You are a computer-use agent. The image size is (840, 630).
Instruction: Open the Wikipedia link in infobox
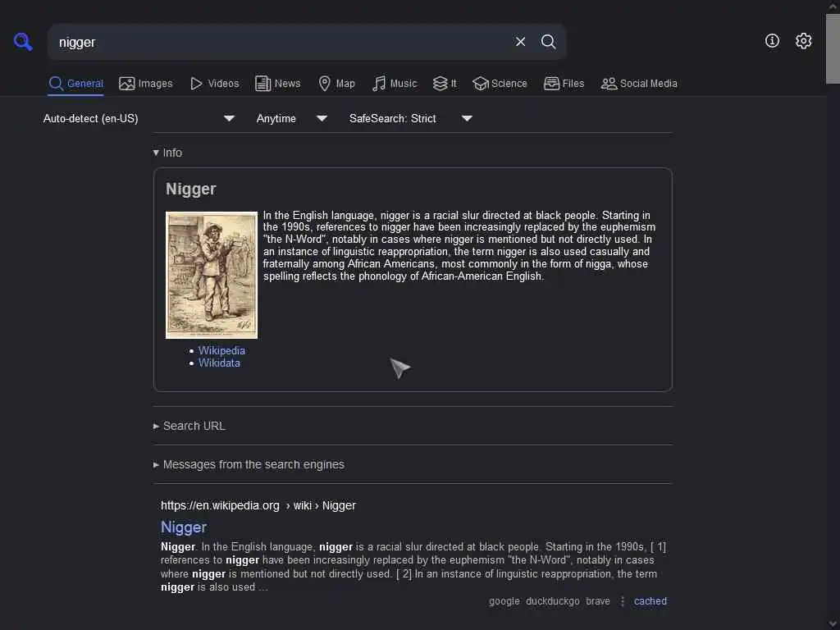221,350
